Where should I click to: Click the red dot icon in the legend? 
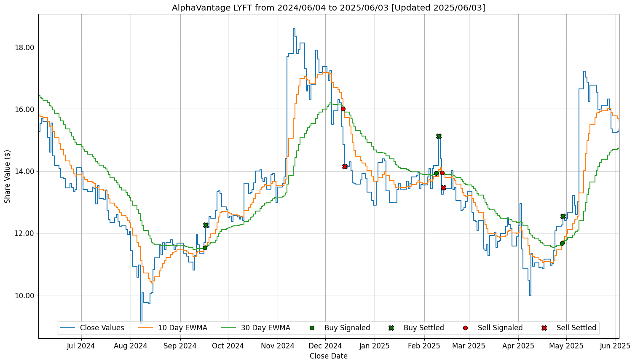point(465,328)
